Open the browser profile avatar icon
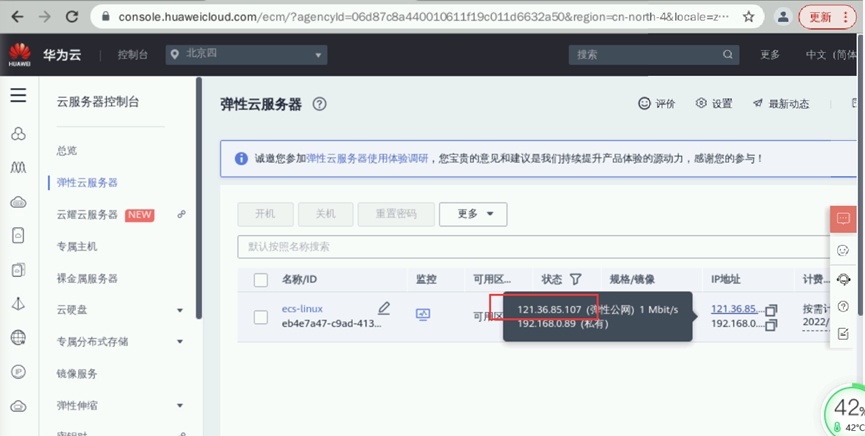This screenshot has width=865, height=436. coord(783,17)
